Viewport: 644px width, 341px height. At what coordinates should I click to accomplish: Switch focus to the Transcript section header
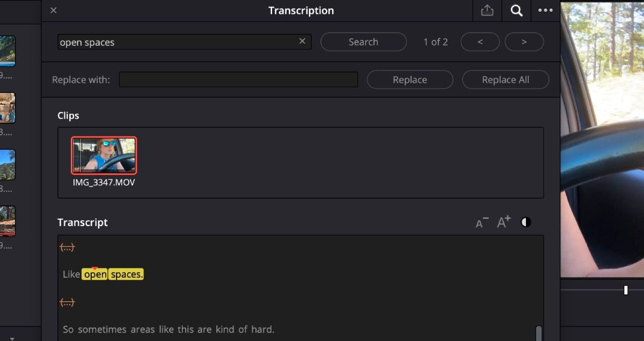82,222
